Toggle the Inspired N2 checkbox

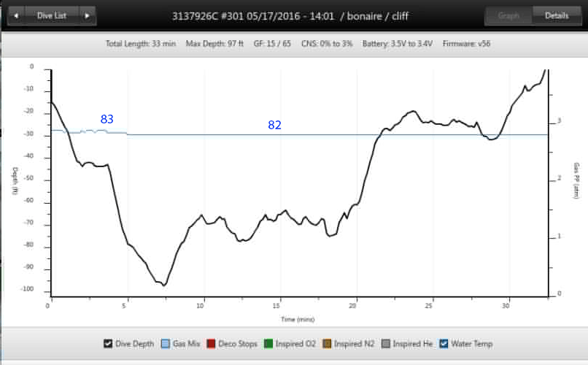click(x=328, y=344)
